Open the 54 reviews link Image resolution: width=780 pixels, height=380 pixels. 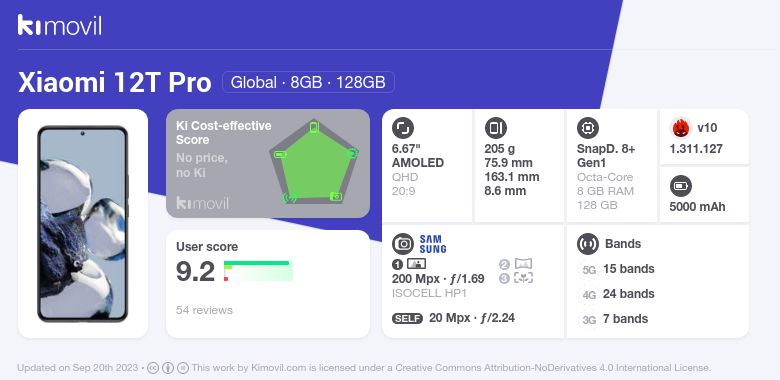tap(204, 310)
